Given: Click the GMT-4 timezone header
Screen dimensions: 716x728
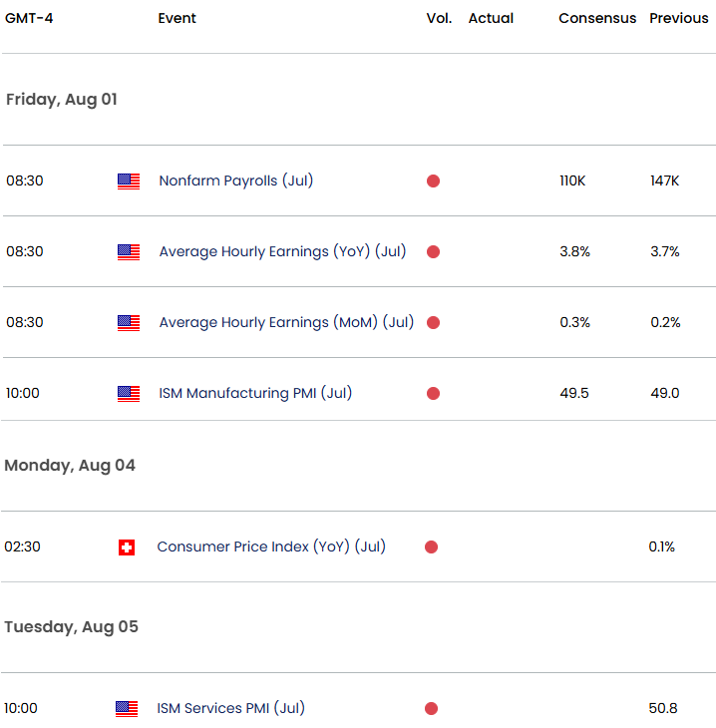Looking at the screenshot, I should pyautogui.click(x=30, y=18).
